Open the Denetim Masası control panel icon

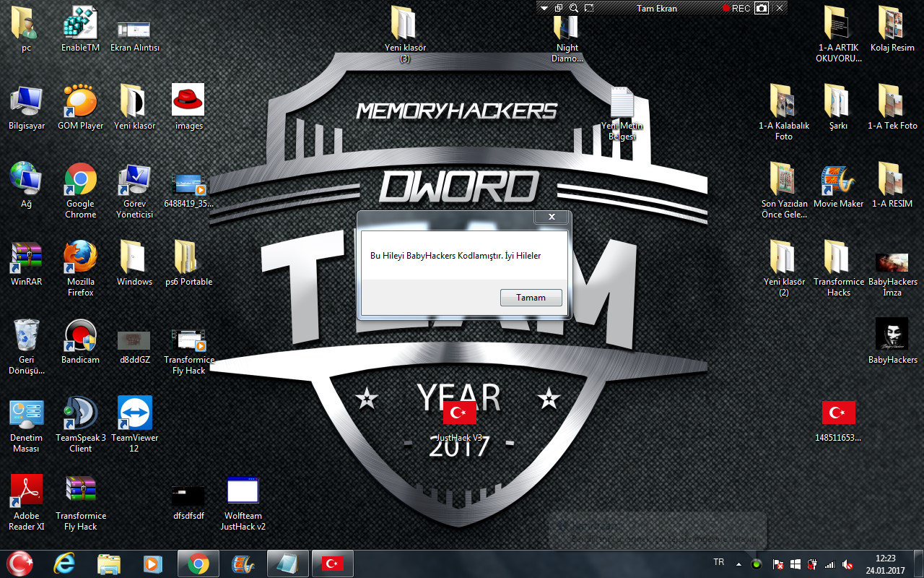point(27,425)
